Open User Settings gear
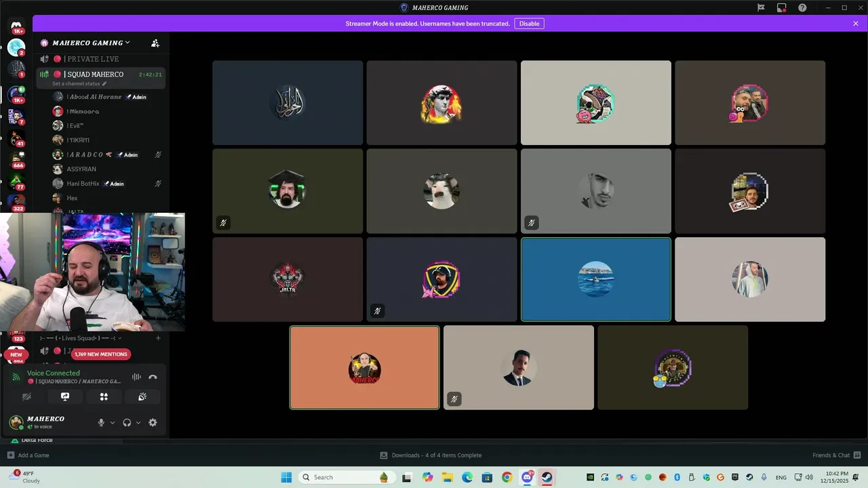Screen dimensions: 868x488 click(x=153, y=422)
